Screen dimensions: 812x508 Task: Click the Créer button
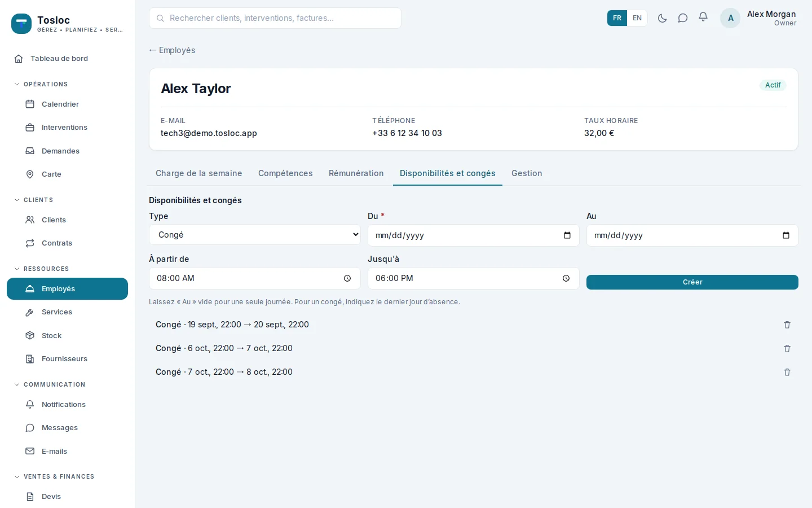coord(692,282)
